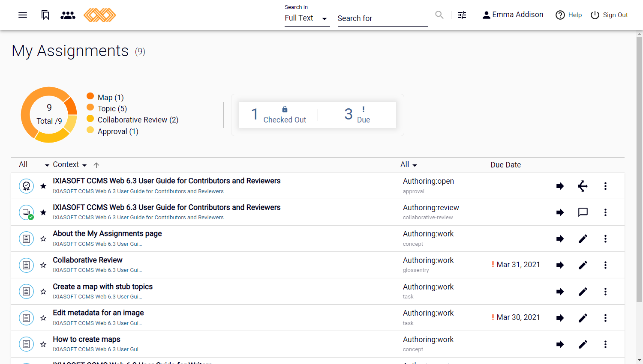Click the Due counter card
Image resolution: width=643 pixels, height=364 pixels.
coord(357,115)
